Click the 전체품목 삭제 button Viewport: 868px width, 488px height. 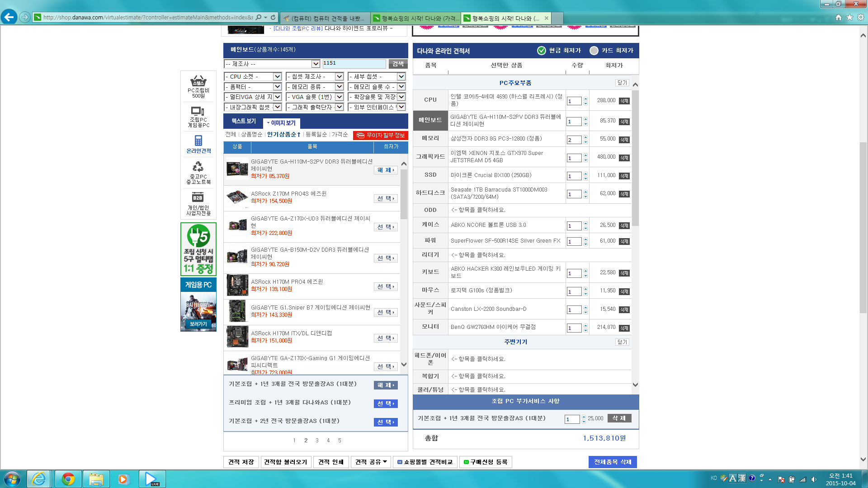tap(613, 462)
